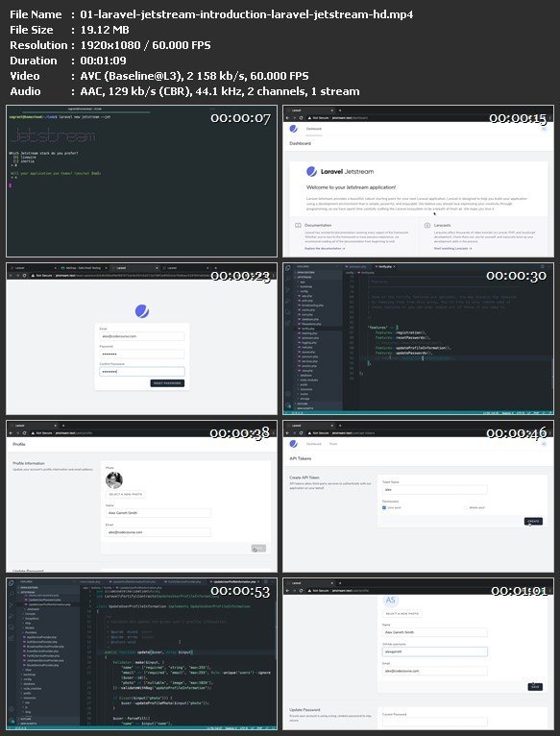Click the Email field in the 00:00:38 profile frame
Image resolution: width=560 pixels, height=736 pixels.
point(158,532)
